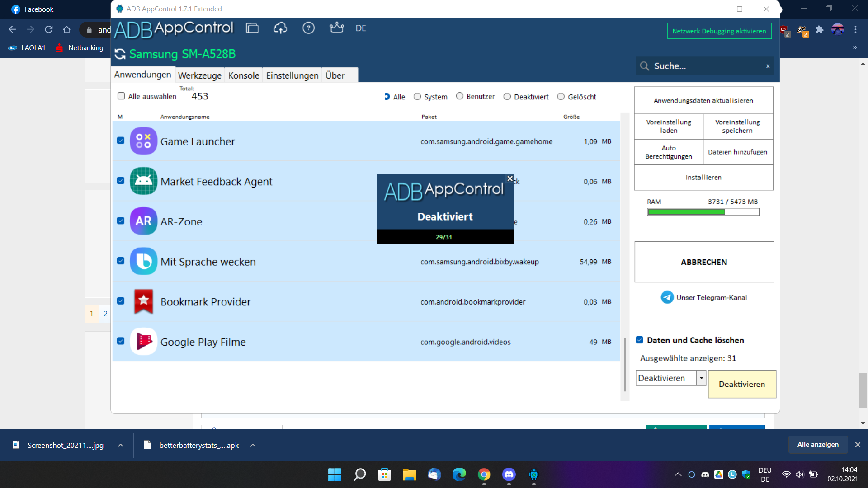Click the Market Feedback Agent app icon
Image resolution: width=868 pixels, height=488 pixels.
[x=143, y=181]
